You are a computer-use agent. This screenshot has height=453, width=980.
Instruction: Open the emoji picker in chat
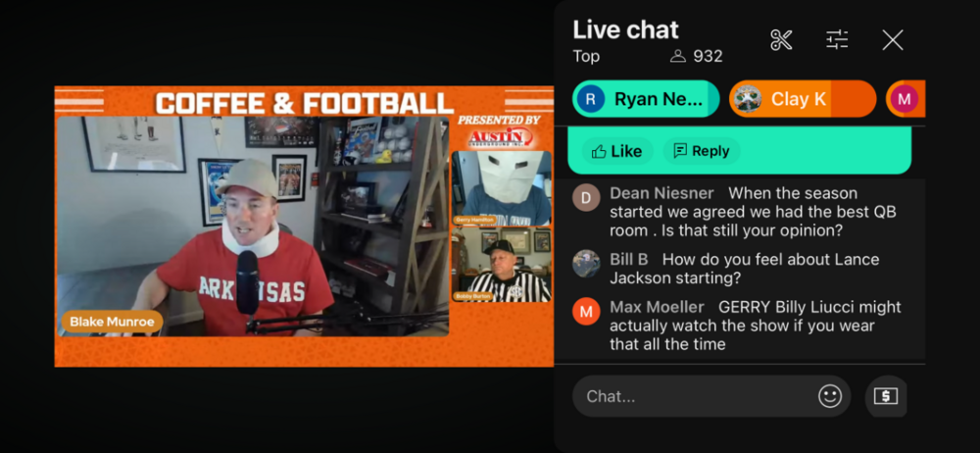pos(830,396)
